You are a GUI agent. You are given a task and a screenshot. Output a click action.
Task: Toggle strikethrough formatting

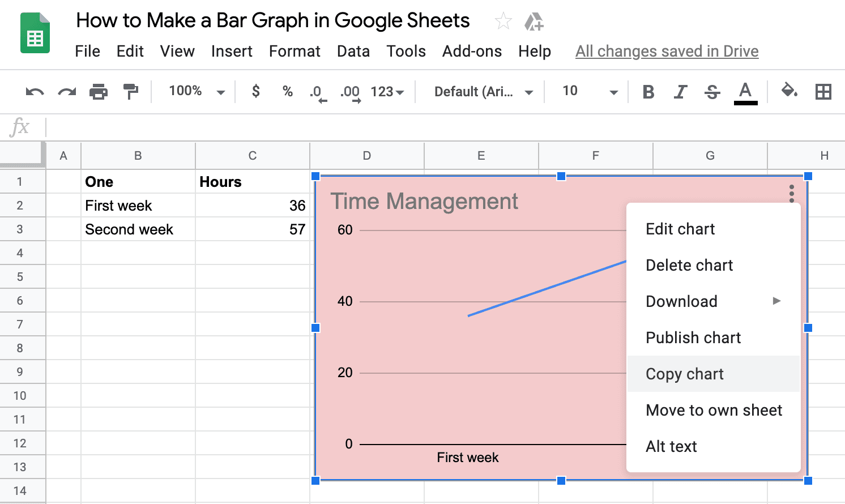[x=711, y=91]
